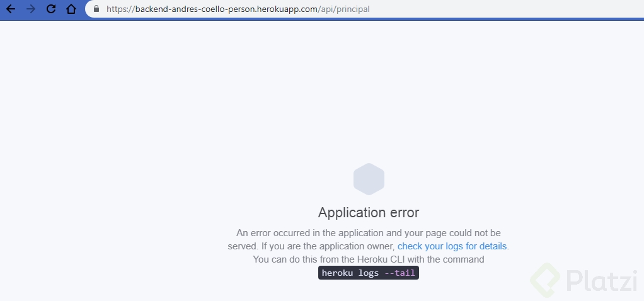Screen dimensions: 644x301
Task: Click the browser back arrow
Action: [x=11, y=9]
